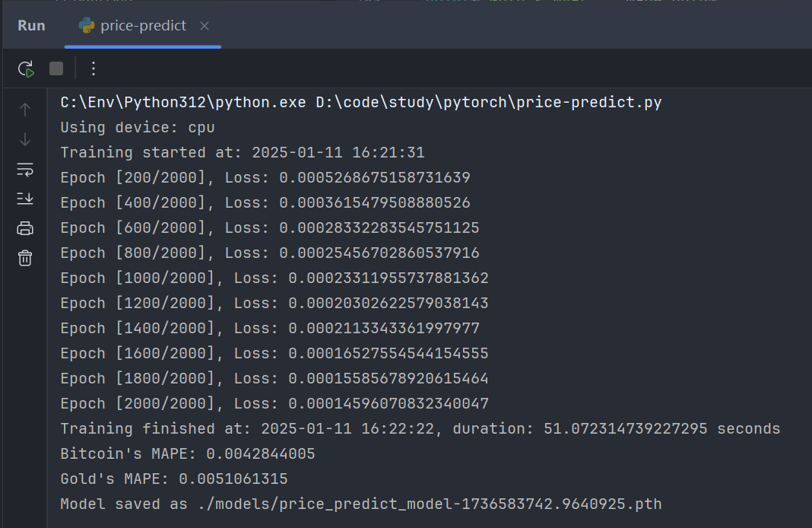The height and width of the screenshot is (528, 812).
Task: Jump up the stack trace with up arrow
Action: (x=25, y=110)
